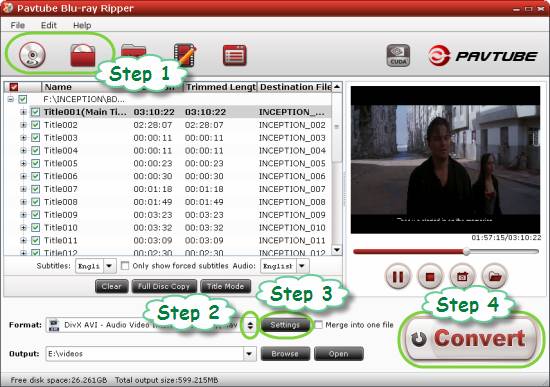Open the Edit menu
The width and height of the screenshot is (550, 387).
tap(49, 25)
